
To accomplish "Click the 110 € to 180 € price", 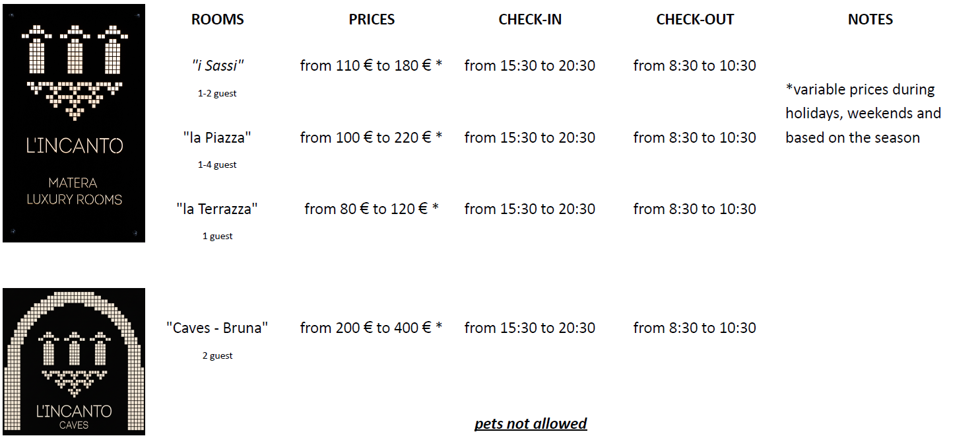I will pos(371,65).
